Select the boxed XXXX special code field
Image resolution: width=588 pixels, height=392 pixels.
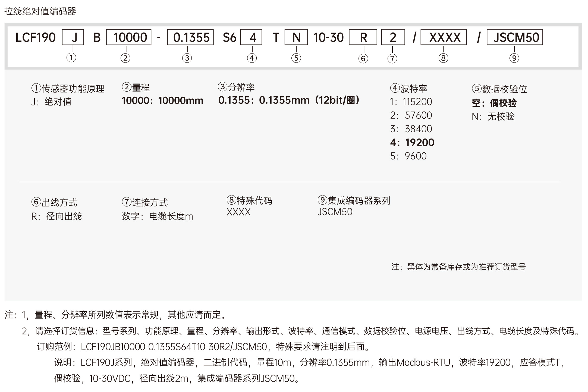click(444, 37)
